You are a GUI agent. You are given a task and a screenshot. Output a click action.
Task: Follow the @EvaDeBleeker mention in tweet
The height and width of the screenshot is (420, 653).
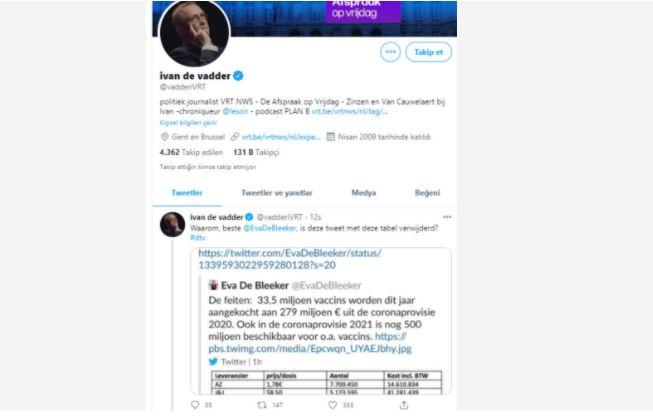coord(270,228)
